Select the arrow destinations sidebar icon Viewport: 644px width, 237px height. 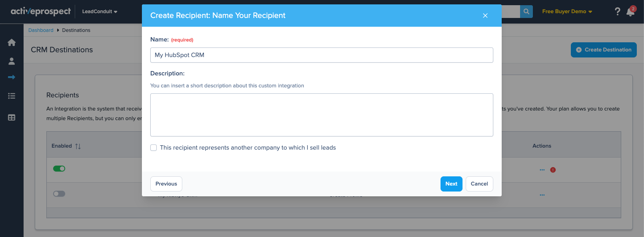point(12,77)
